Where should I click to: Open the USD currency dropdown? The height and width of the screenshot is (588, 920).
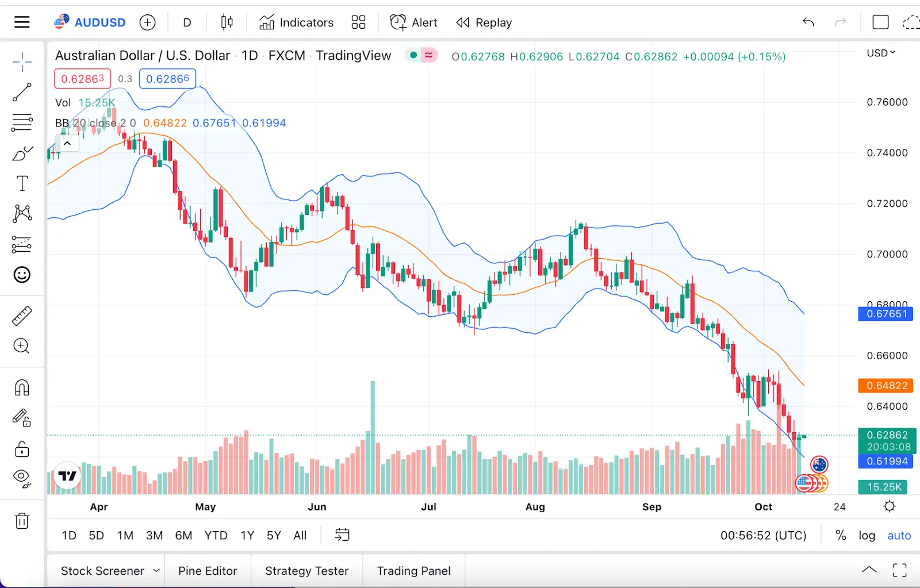point(880,53)
